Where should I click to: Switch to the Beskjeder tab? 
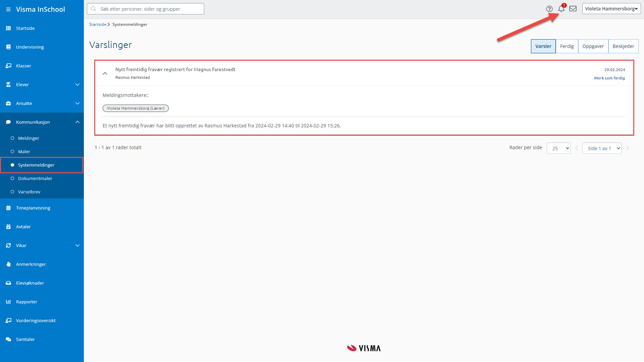click(623, 46)
